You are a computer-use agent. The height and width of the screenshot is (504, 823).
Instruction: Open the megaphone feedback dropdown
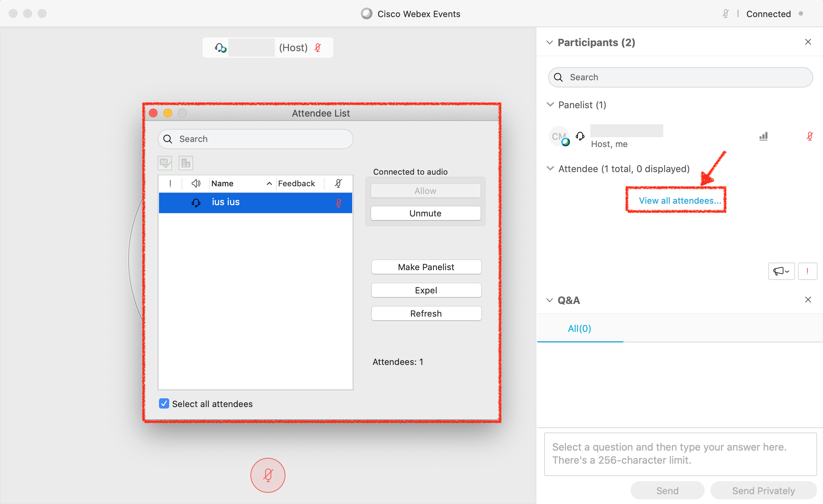pyautogui.click(x=781, y=271)
